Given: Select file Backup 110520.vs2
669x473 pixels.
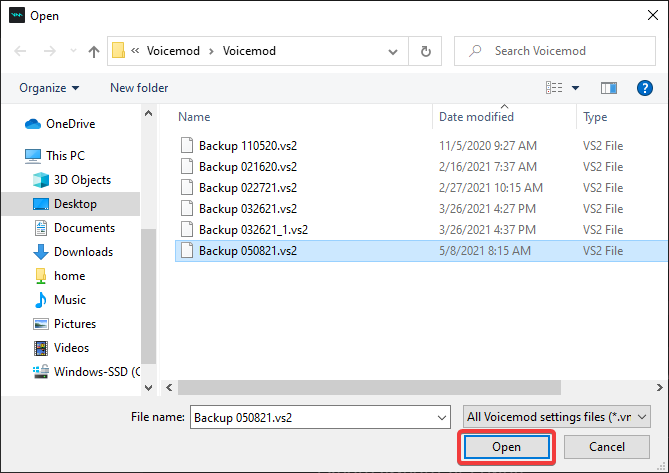Looking at the screenshot, I should (248, 146).
